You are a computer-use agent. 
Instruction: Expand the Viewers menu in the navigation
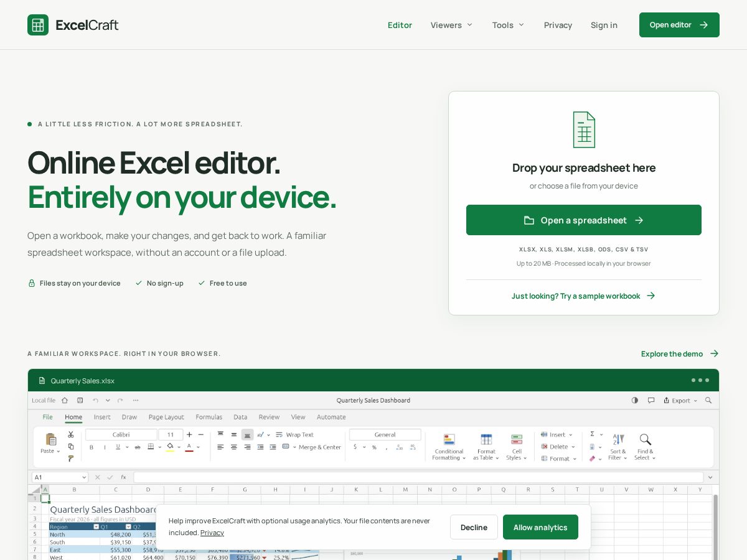pos(452,25)
